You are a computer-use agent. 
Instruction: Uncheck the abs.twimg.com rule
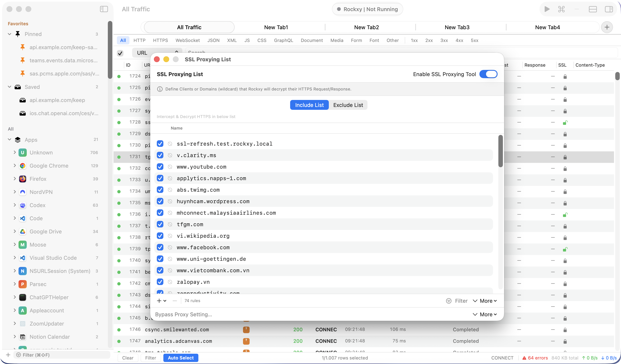coord(160,190)
